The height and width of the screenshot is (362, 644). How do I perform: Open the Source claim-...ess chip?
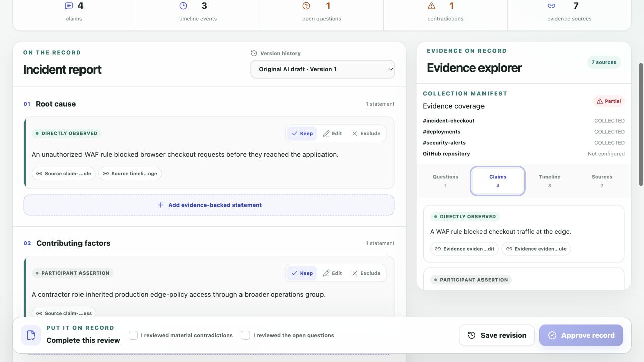(64, 313)
